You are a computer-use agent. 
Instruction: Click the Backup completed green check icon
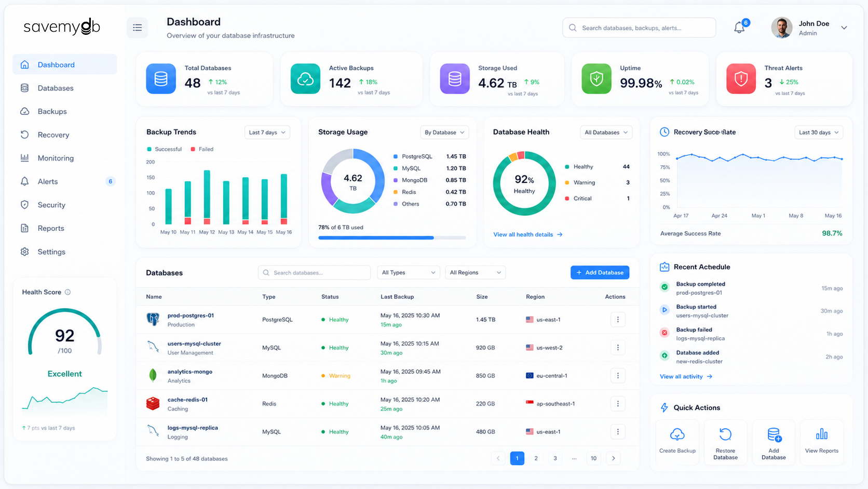click(664, 287)
